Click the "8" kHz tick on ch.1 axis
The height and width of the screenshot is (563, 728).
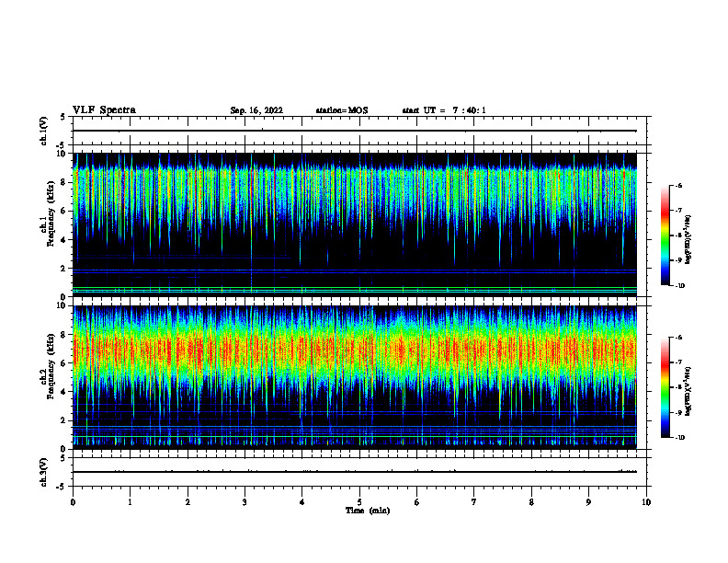63,182
